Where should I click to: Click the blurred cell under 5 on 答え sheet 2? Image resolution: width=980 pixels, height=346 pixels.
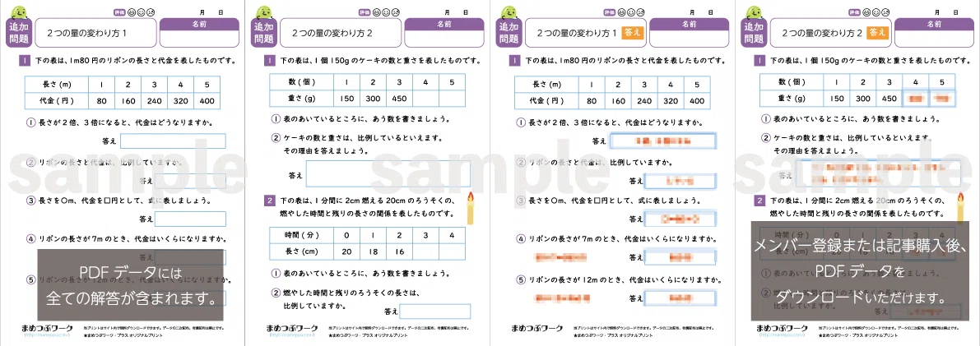(x=941, y=98)
